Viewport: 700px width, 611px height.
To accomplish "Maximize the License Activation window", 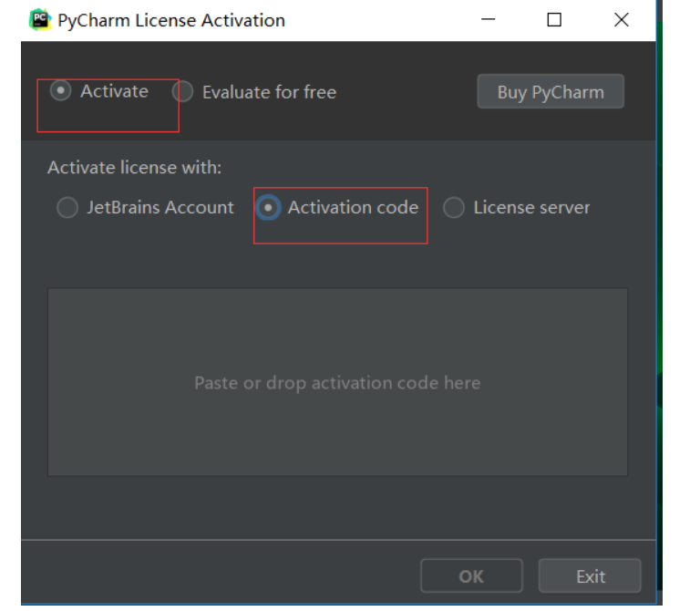I will click(554, 20).
